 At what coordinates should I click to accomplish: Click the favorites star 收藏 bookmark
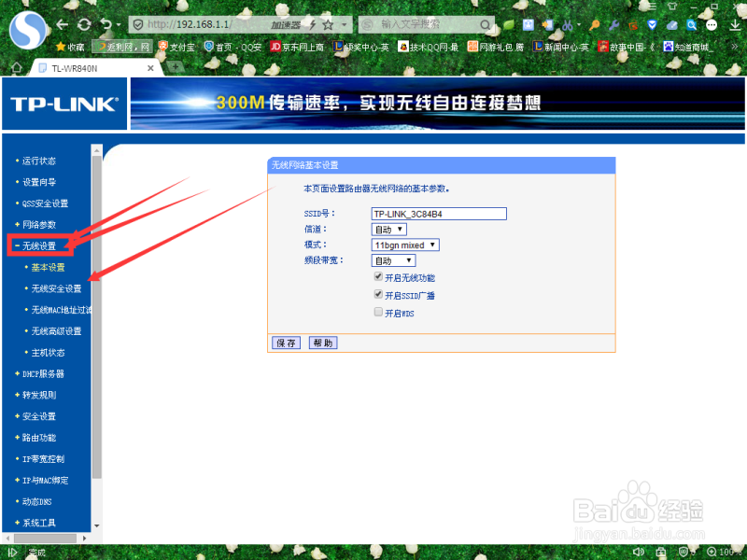(x=71, y=47)
